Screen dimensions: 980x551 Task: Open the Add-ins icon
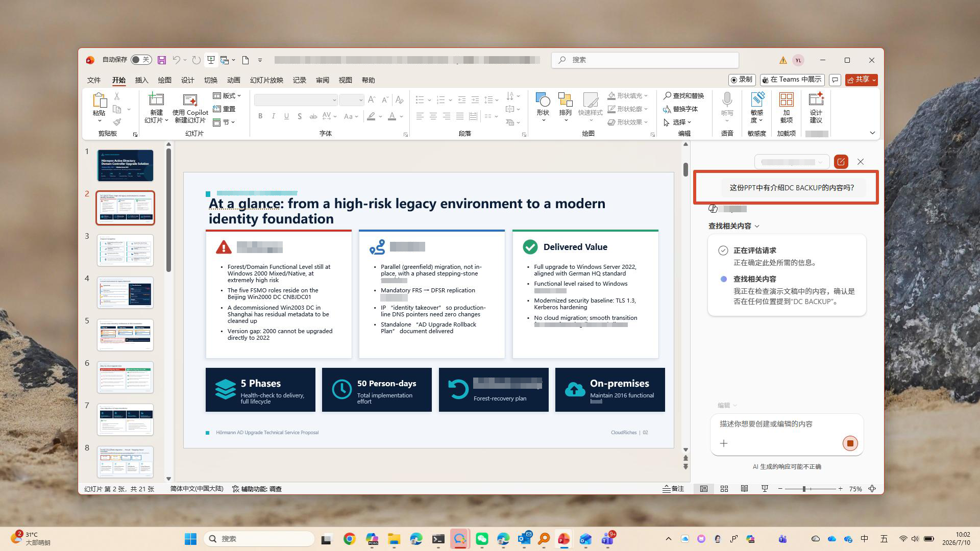click(x=786, y=100)
